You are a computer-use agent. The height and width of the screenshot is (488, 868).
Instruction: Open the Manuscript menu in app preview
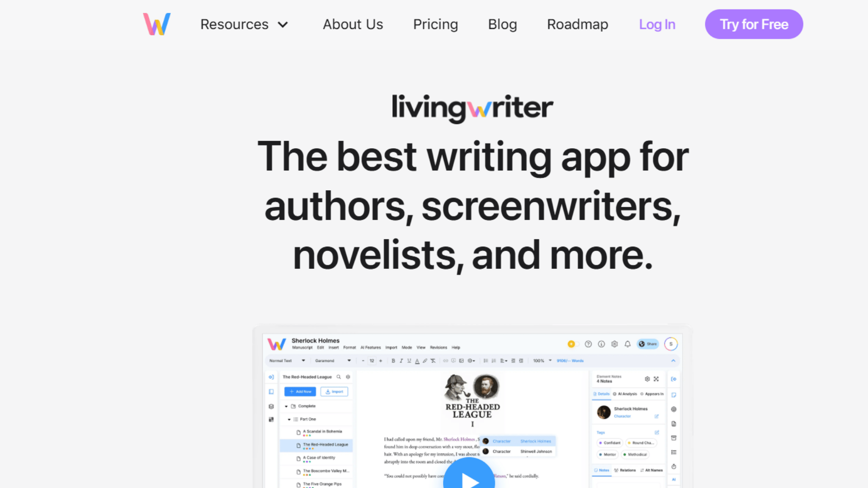(x=302, y=347)
